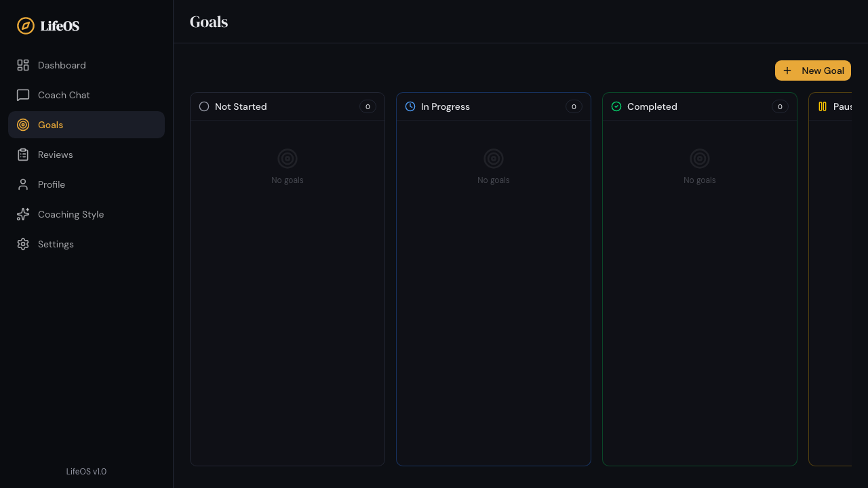
Task: Click the LifeOS v1.0 version label
Action: point(86,472)
